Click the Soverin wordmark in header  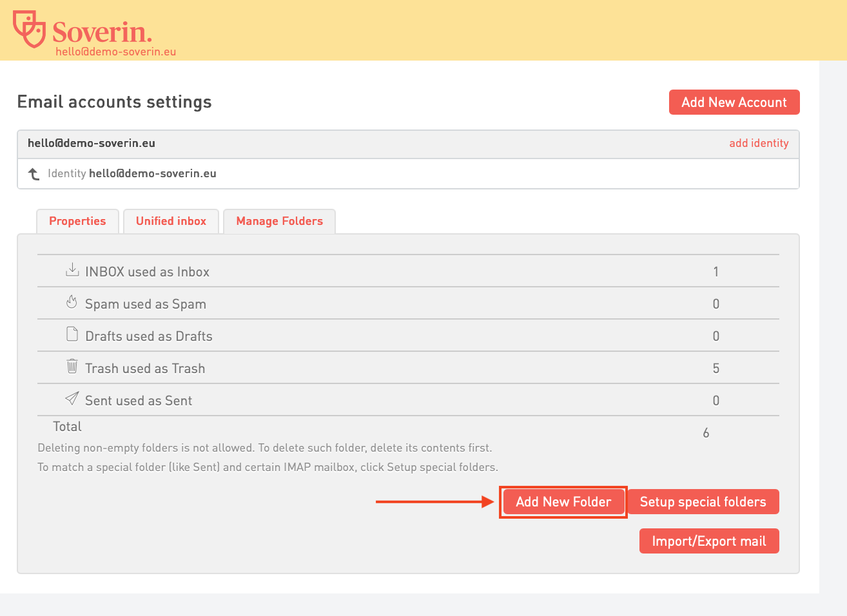[102, 31]
